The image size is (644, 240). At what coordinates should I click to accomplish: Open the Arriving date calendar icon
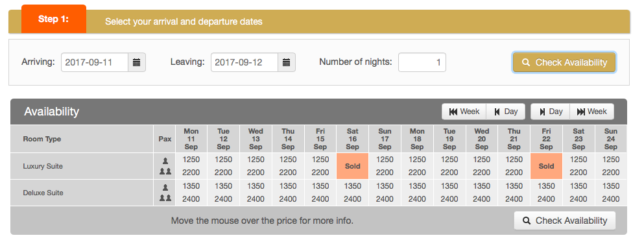coord(137,62)
